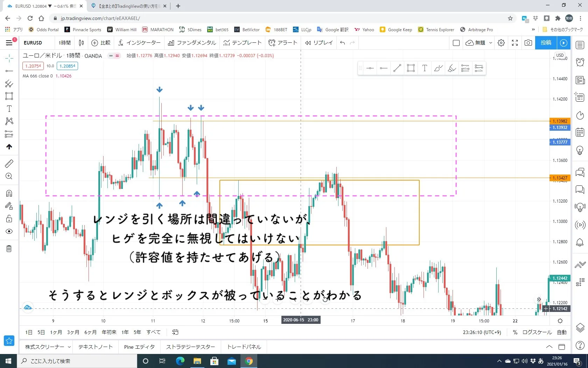This screenshot has height=368, width=588.
Task: Select the text tool in left toolbar
Action: (x=9, y=109)
